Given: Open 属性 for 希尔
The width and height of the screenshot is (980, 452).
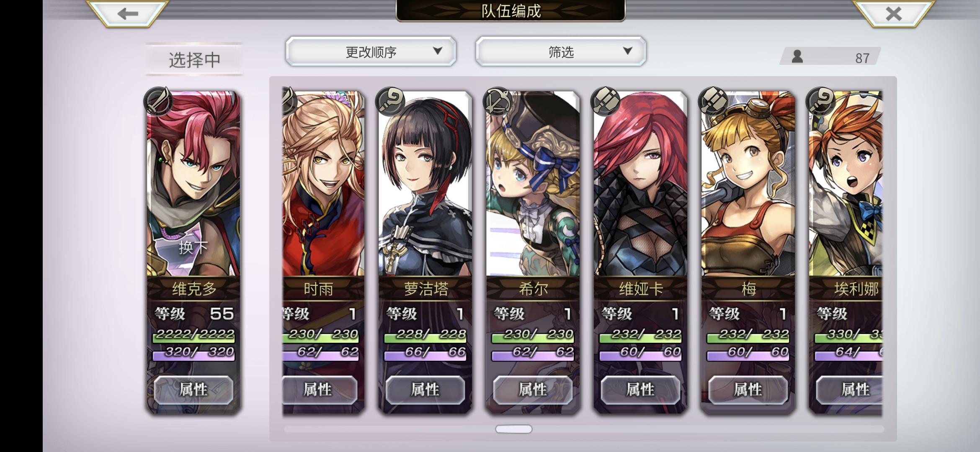Looking at the screenshot, I should (533, 390).
